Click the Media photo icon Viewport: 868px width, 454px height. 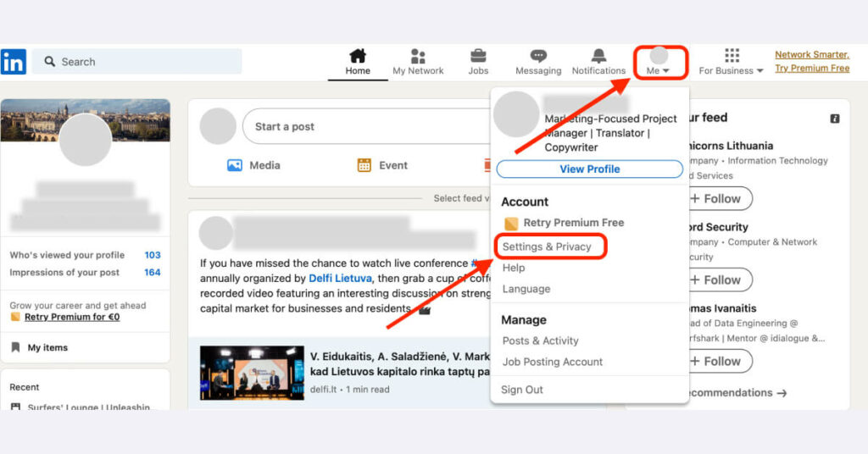coord(235,165)
